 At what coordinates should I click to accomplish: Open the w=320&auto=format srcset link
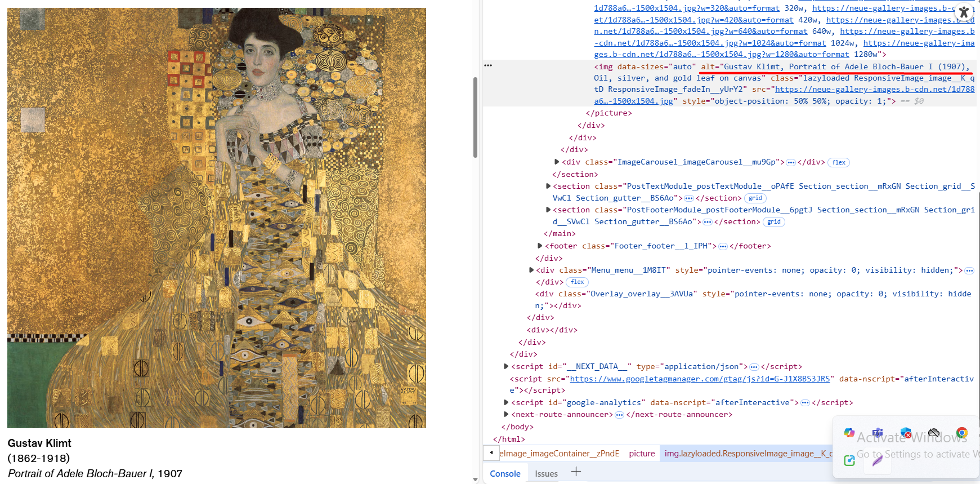coord(687,8)
